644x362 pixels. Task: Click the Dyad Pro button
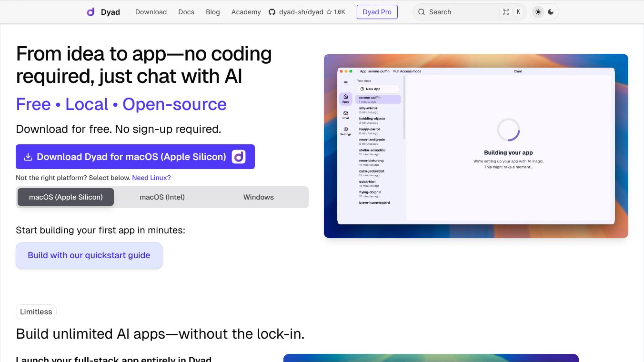[377, 12]
